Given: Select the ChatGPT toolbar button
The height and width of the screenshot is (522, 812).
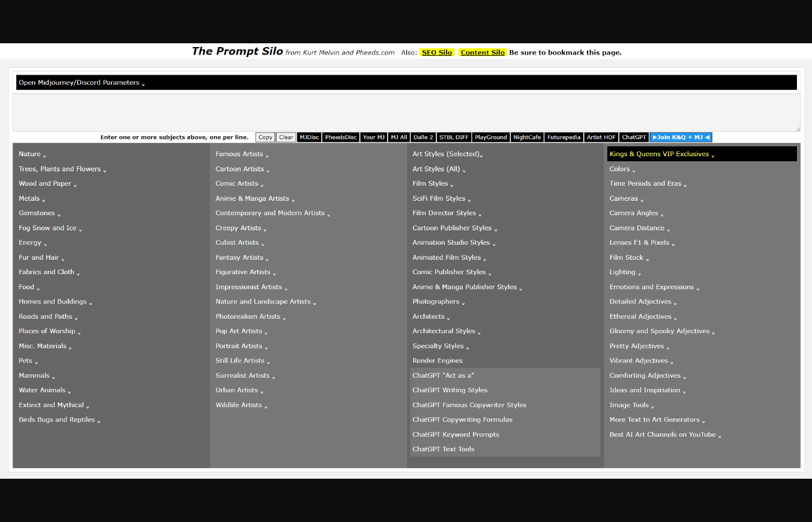Looking at the screenshot, I should [633, 137].
